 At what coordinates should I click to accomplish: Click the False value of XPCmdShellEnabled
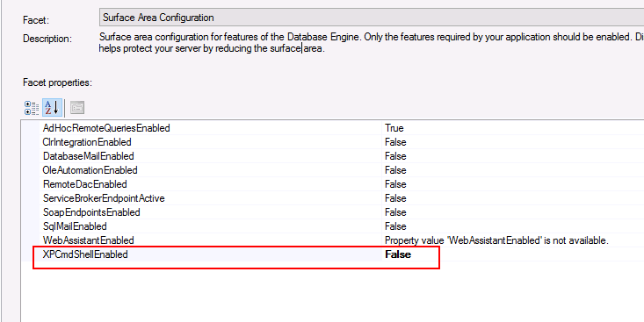pyautogui.click(x=398, y=254)
